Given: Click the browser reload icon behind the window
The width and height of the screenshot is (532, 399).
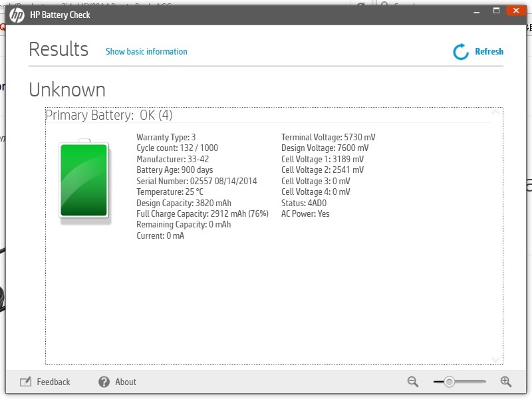Looking at the screenshot, I should click(x=360, y=5).
